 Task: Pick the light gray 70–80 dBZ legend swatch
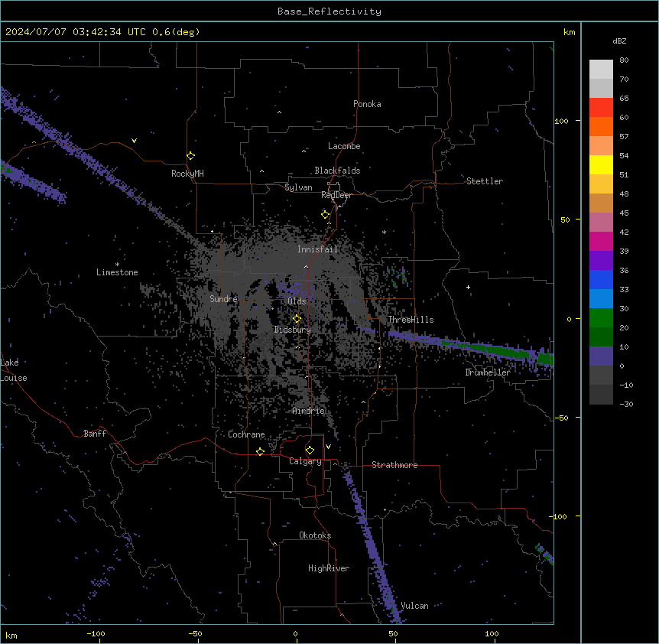pyautogui.click(x=601, y=70)
